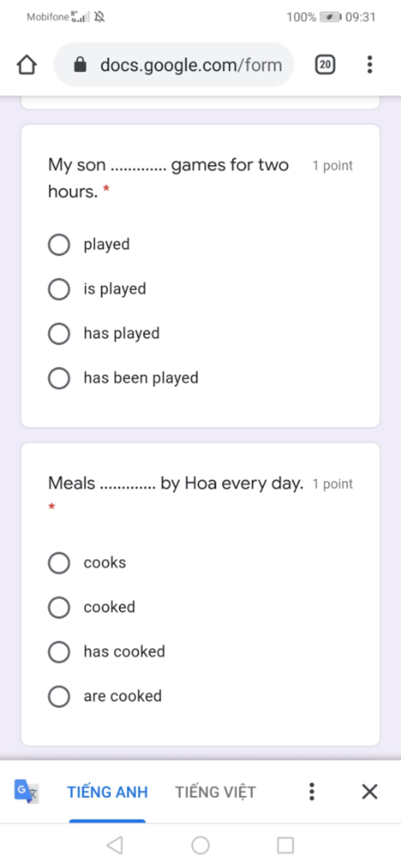The width and height of the screenshot is (401, 868).
Task: Tap the lock icon in address bar
Action: pyautogui.click(x=80, y=65)
